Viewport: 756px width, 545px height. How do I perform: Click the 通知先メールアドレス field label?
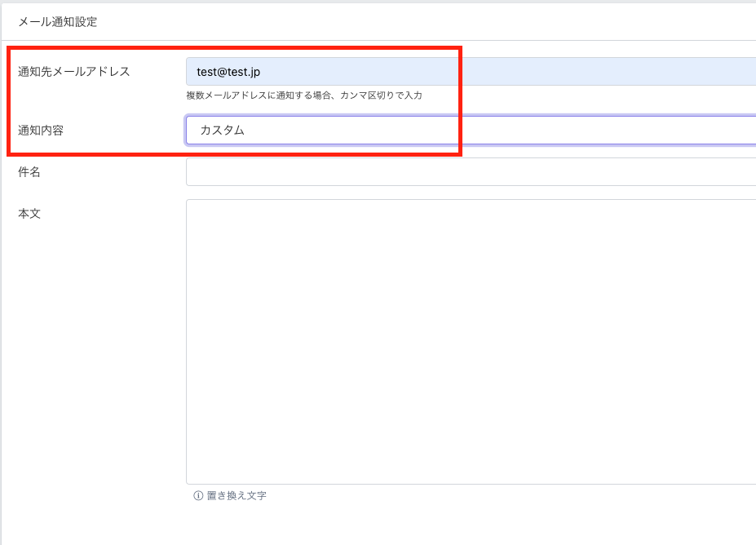point(74,72)
